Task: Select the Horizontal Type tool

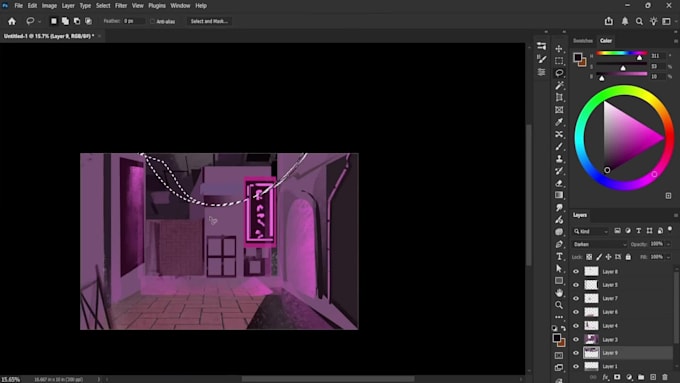Action: (x=559, y=256)
